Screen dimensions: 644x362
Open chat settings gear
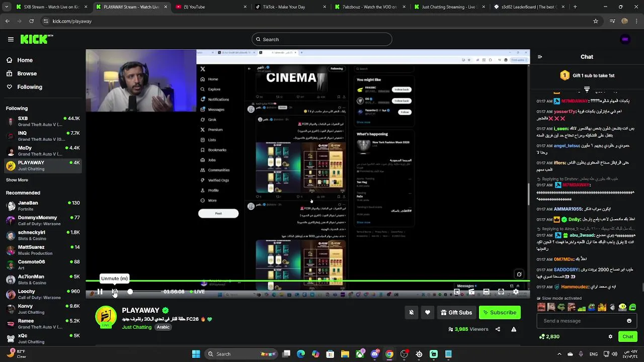(x=610, y=336)
